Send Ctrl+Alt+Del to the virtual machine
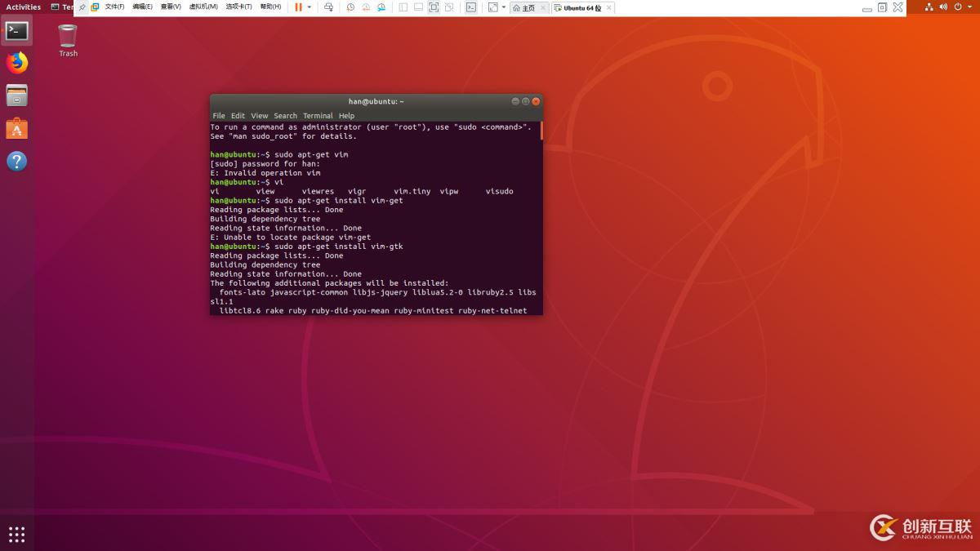The height and width of the screenshot is (551, 980). [329, 7]
